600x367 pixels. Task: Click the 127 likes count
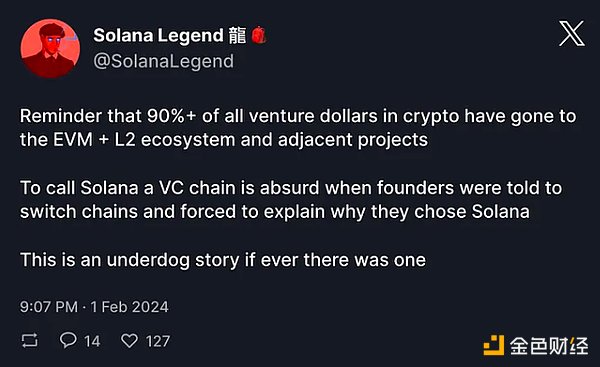pos(158,341)
